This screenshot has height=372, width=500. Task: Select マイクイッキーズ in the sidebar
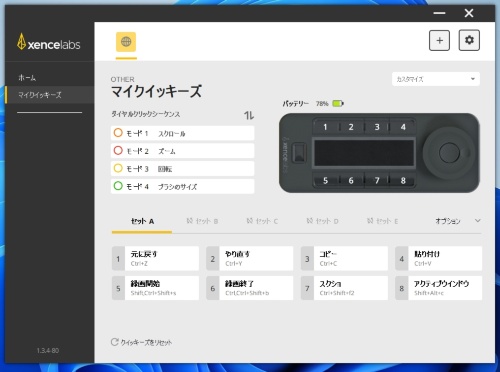click(x=49, y=95)
